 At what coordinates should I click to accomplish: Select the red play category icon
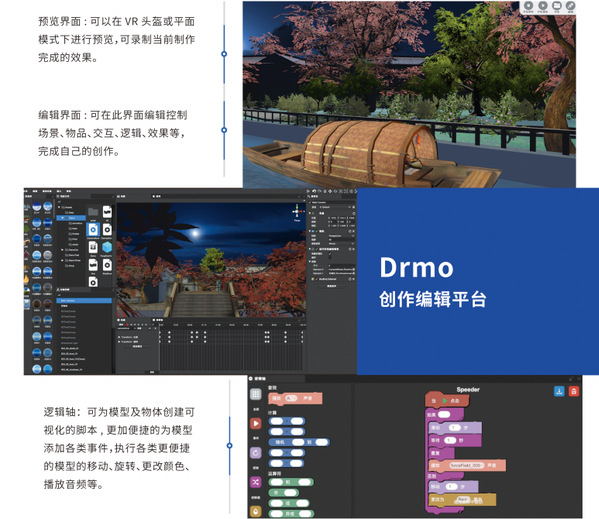(256, 424)
